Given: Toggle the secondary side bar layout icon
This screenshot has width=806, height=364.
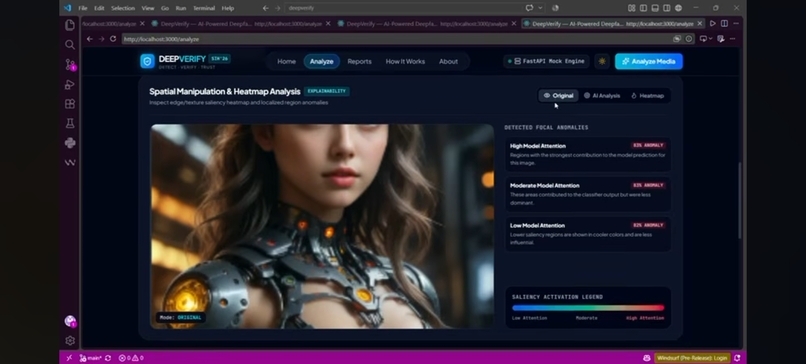Looking at the screenshot, I should tap(667, 8).
